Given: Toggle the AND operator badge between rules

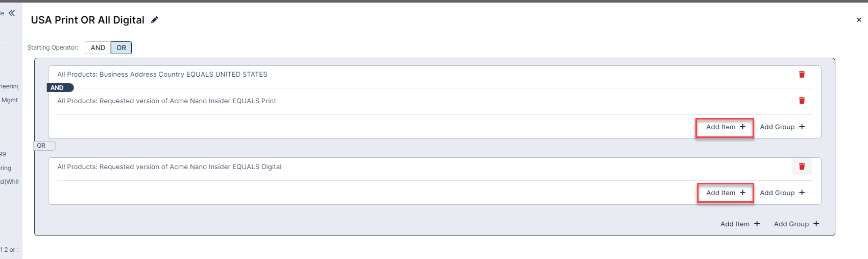Looking at the screenshot, I should [60, 88].
